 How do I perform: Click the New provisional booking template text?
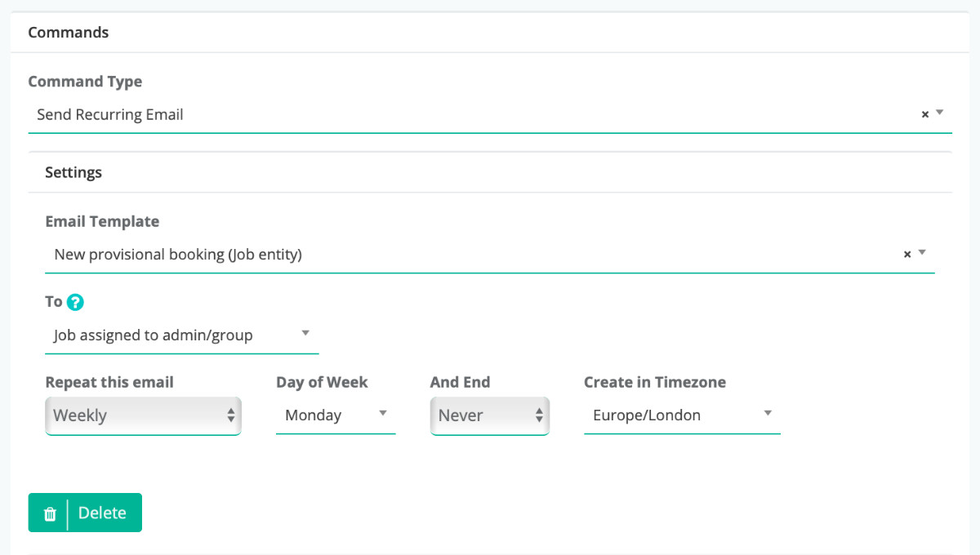tap(178, 255)
